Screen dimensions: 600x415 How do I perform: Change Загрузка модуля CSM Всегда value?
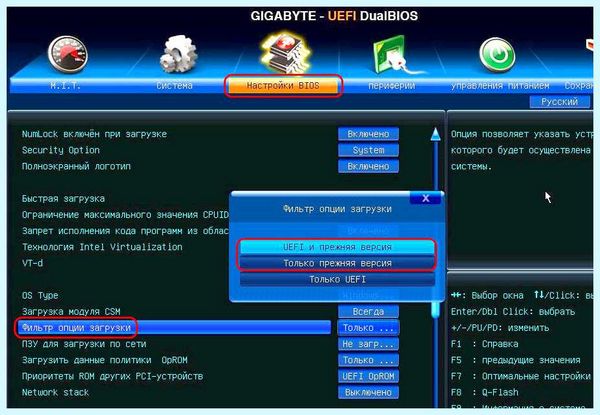click(x=368, y=312)
